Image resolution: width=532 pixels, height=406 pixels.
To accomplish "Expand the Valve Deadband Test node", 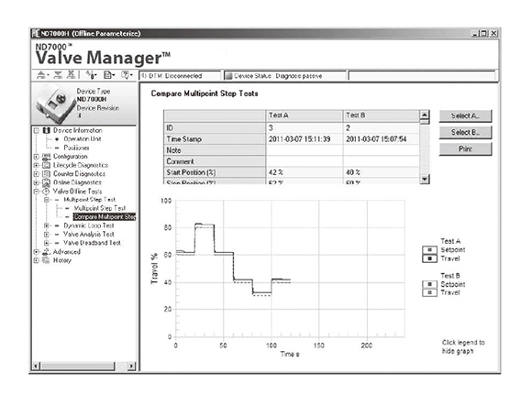I will pos(47,243).
